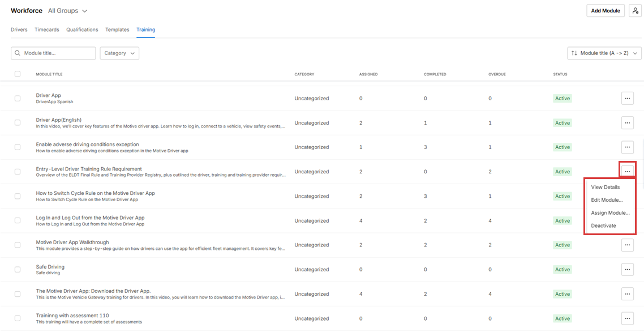The width and height of the screenshot is (644, 332).
Task: Open Module title A to Z sort dropdown
Action: click(x=604, y=53)
